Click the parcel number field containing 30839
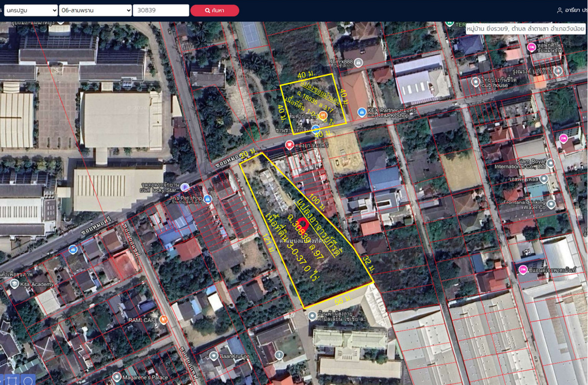 click(x=161, y=10)
